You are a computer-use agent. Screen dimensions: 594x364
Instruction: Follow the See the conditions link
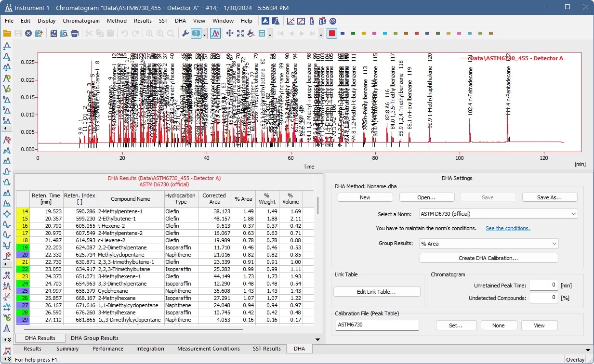[x=508, y=228]
